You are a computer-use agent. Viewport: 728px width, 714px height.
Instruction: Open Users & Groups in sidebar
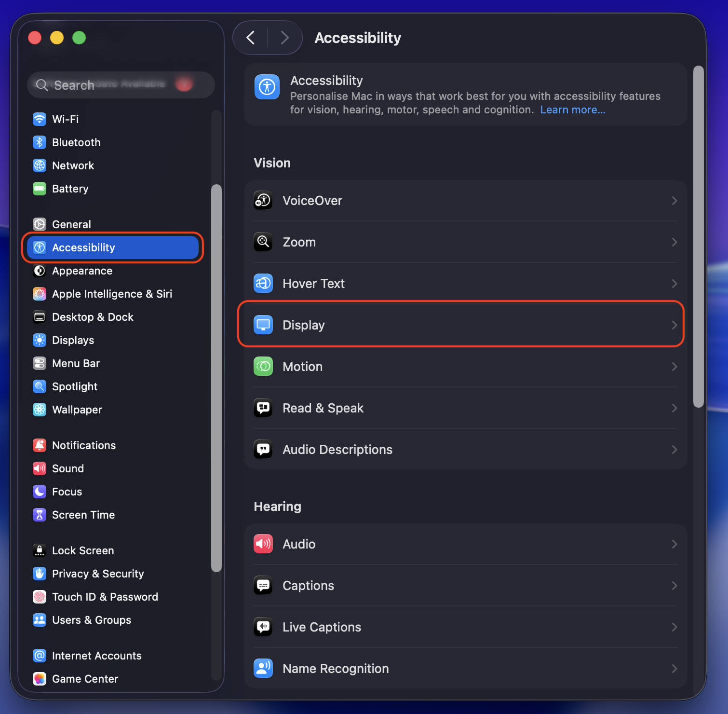[113, 619]
